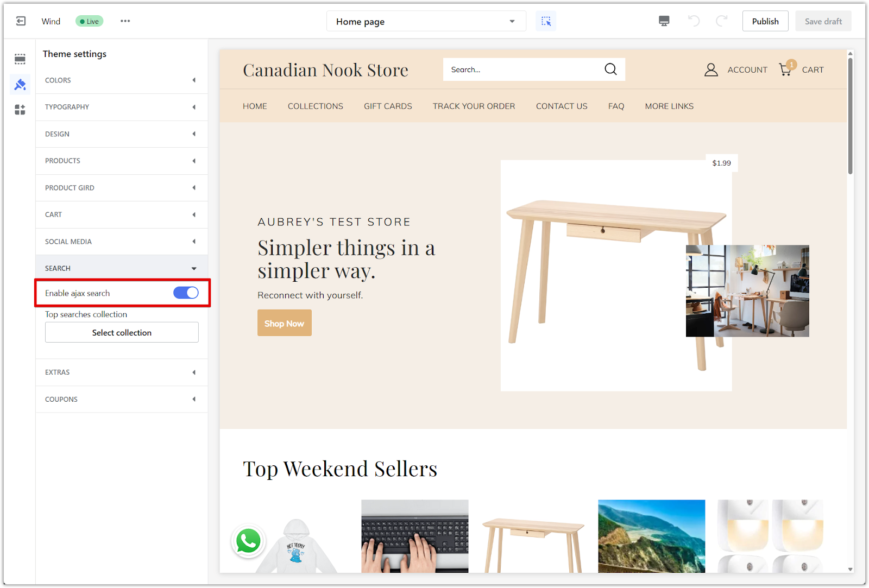Click the magnifying glass search icon
Image resolution: width=869 pixels, height=588 pixels.
point(610,69)
